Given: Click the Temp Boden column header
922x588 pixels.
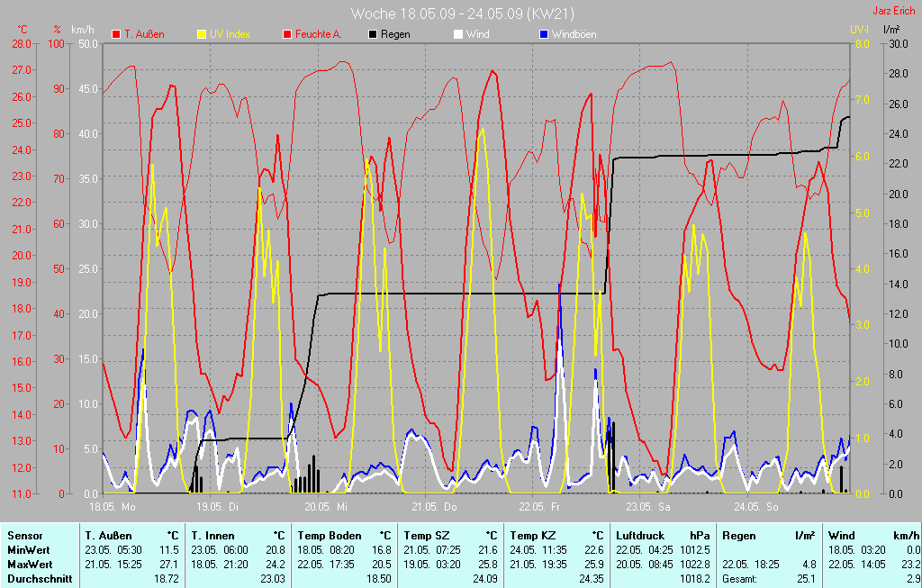Looking at the screenshot, I should [x=323, y=536].
